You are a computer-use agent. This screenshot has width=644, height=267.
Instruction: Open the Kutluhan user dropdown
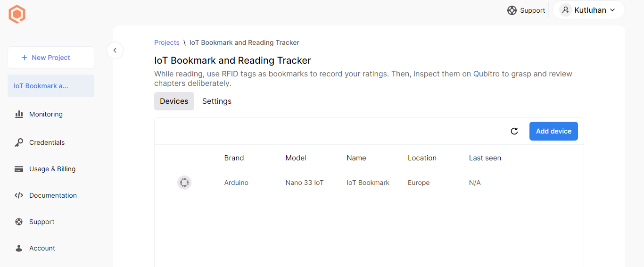tap(588, 10)
